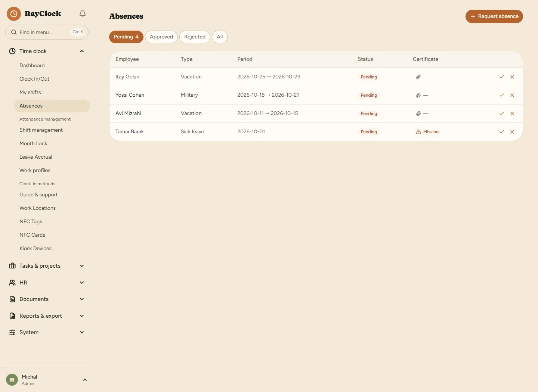Screen dimensions: 538x392
Task: Switch to the Rejected tab
Action: click(x=195, y=37)
